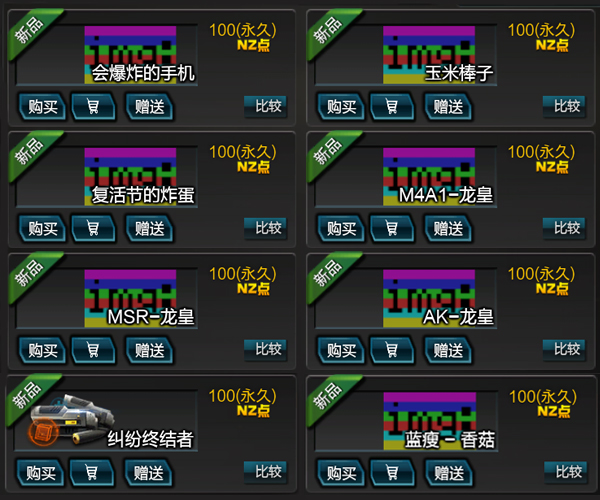Add 纠纷终结者 to shopping cart
Screen dimensions: 600x500
tap(92, 472)
